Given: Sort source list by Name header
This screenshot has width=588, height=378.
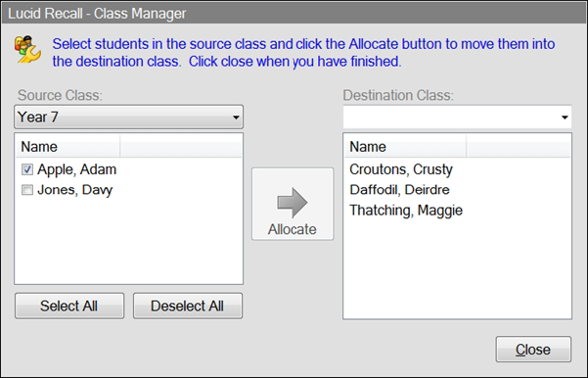Looking at the screenshot, I should point(68,147).
